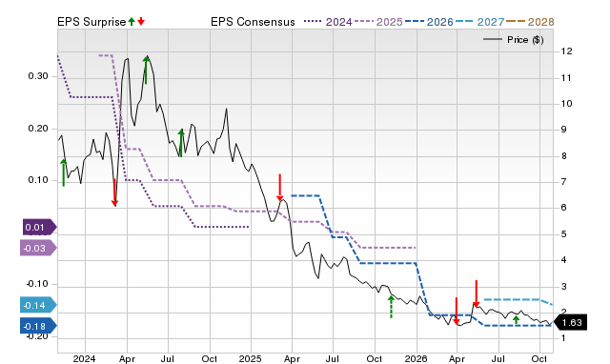Click the 0.30 left axis label
Viewport: 610px width, 364px height.
[x=38, y=76]
